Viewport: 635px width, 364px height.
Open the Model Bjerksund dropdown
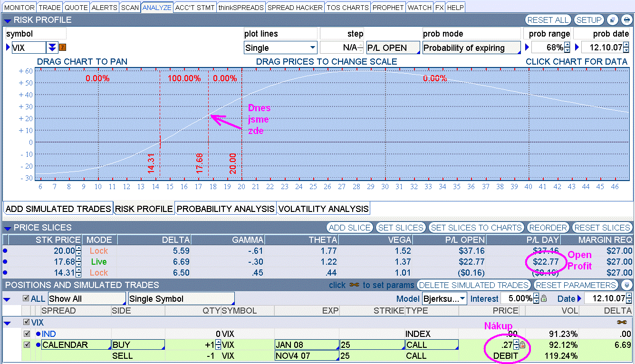[x=444, y=298]
